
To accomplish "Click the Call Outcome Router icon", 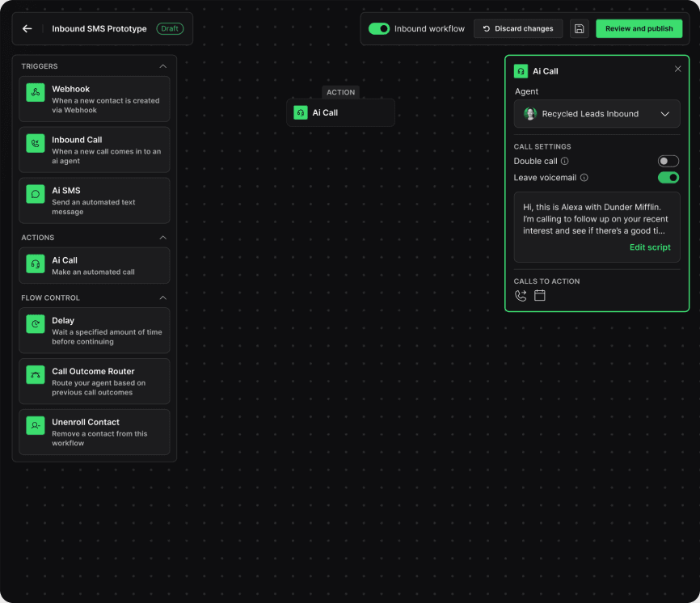I will (36, 375).
